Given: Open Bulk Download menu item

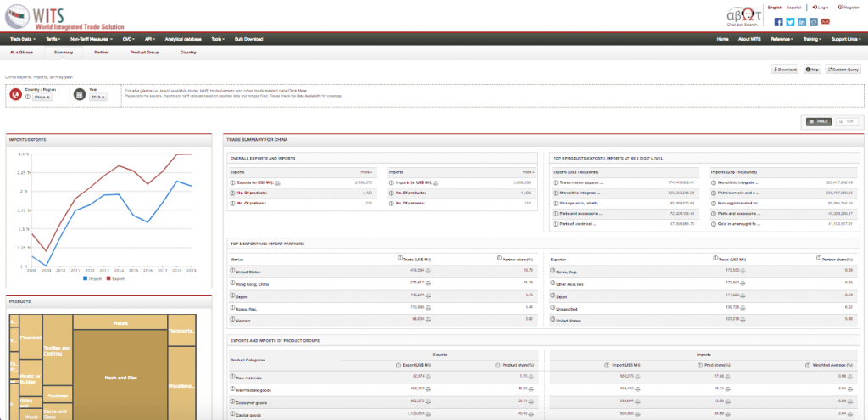Looking at the screenshot, I should (248, 39).
